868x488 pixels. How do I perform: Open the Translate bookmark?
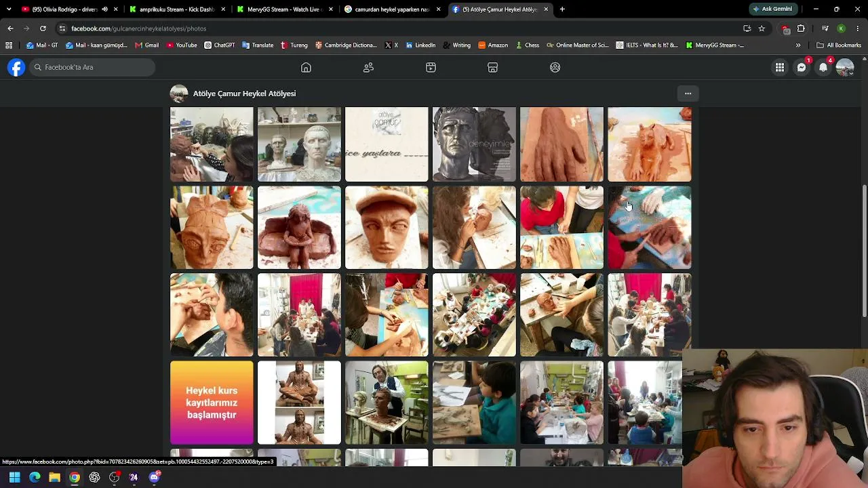click(x=258, y=45)
